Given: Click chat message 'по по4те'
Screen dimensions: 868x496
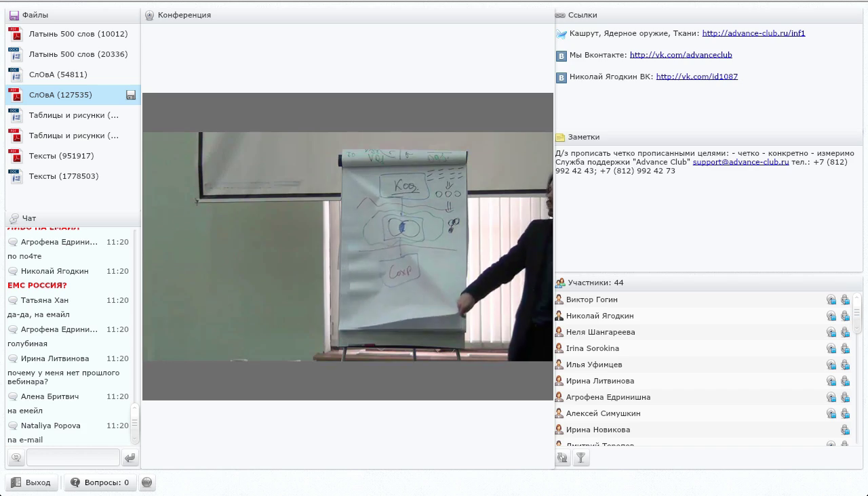Looking at the screenshot, I should click(x=24, y=256).
